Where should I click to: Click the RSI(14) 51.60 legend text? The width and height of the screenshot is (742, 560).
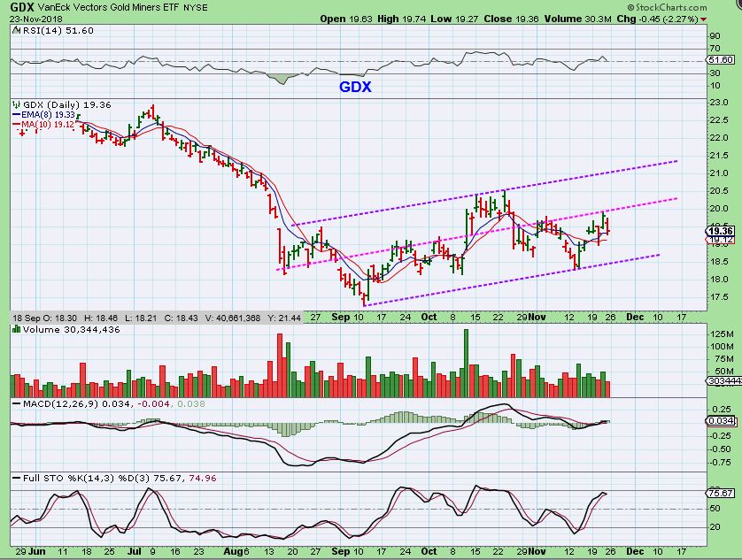[58, 30]
